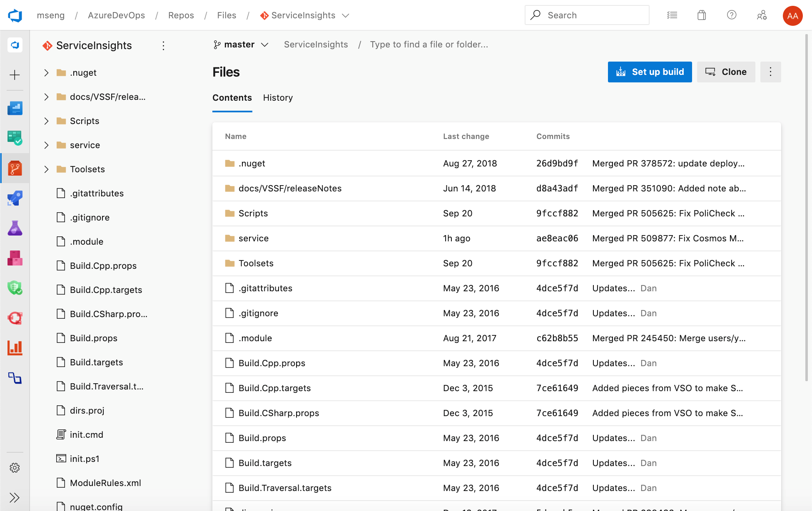Click the help question mark icon
This screenshot has width=812, height=511.
pos(732,15)
